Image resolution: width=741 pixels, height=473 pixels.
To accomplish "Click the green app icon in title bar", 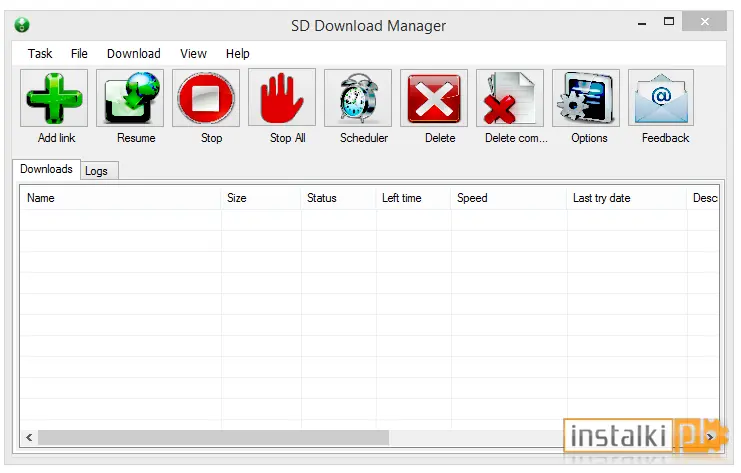I will [x=22, y=25].
